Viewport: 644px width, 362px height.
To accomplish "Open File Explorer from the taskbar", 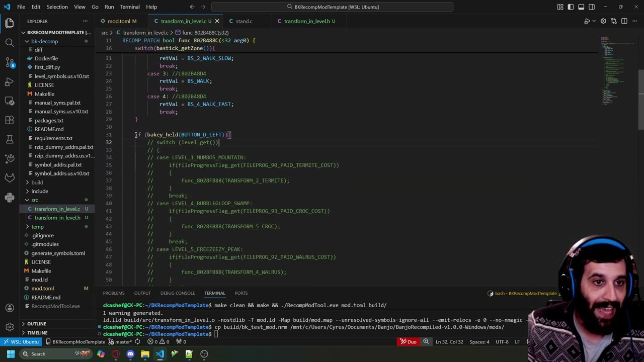I will pyautogui.click(x=145, y=354).
